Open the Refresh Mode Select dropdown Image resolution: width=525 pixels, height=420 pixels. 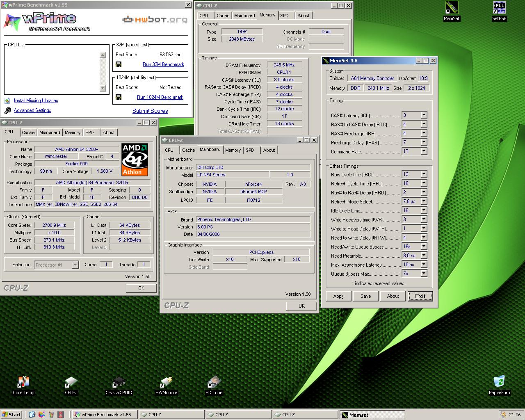424,201
